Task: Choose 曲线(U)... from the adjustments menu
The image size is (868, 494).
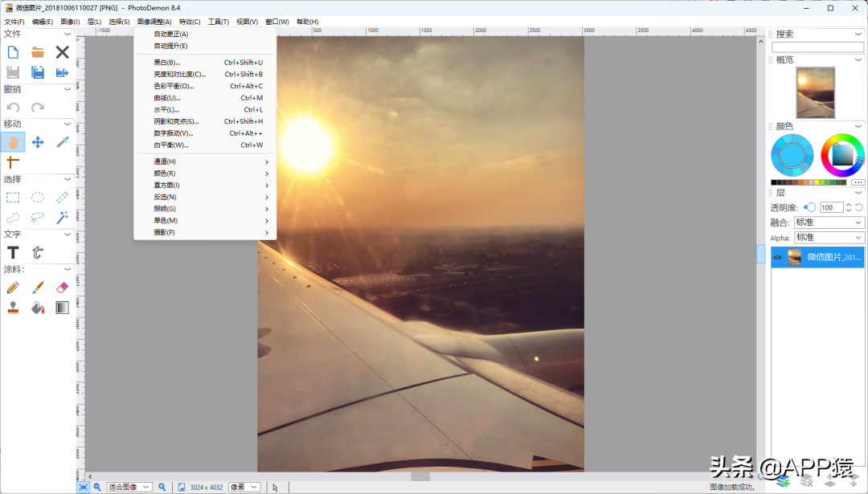Action: (x=167, y=98)
